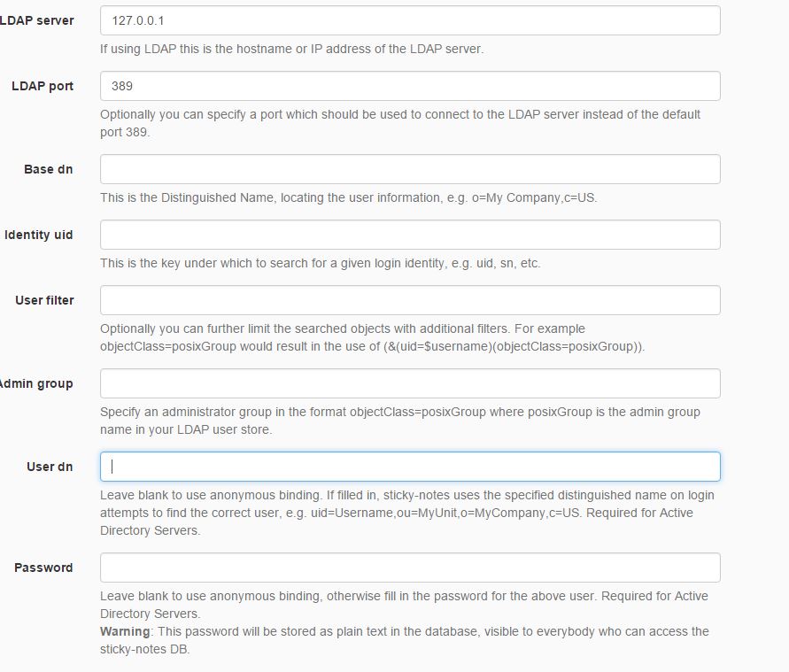
Task: Click into the Base dn text box
Action: [409, 169]
